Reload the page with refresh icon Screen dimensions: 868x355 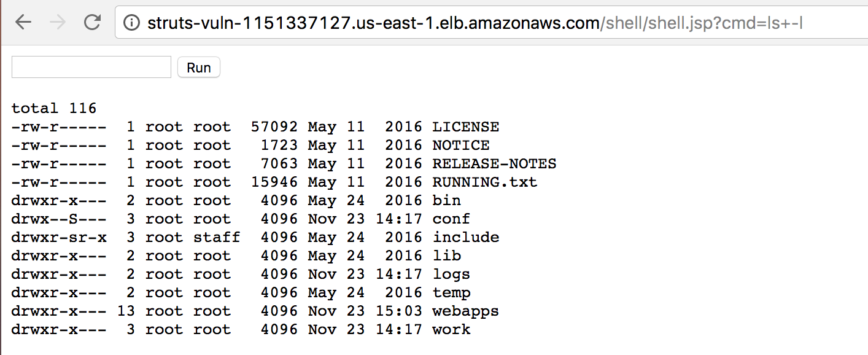tap(93, 23)
